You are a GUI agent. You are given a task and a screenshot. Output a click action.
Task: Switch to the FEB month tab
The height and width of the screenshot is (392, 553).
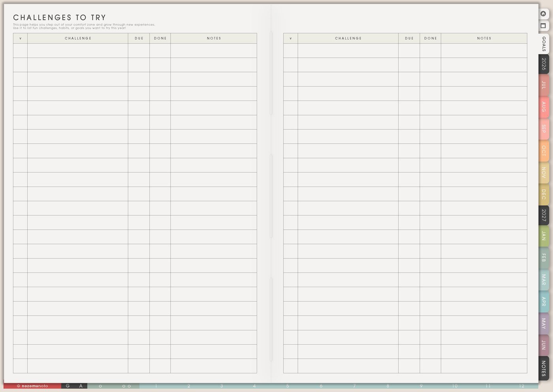click(544, 258)
